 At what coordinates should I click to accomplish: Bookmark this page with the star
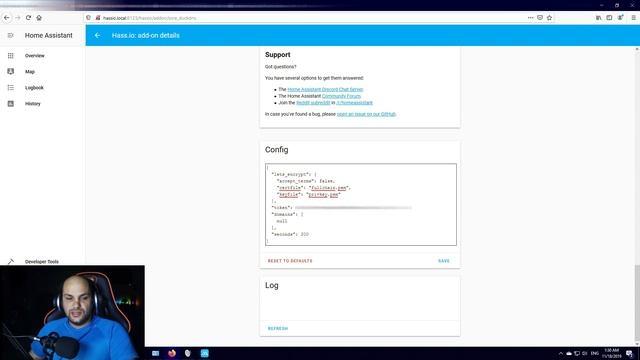pos(549,18)
